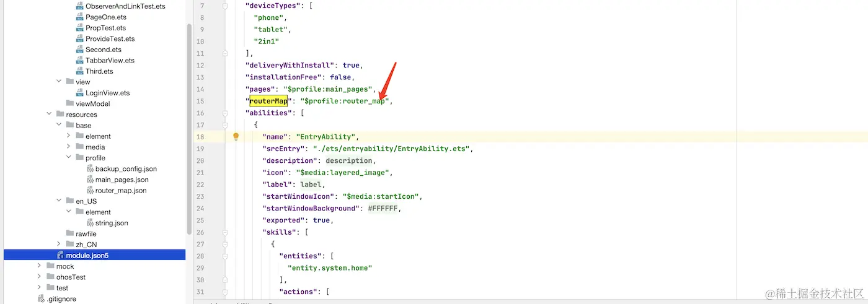Click the rawfile folder icon
The image size is (868, 304).
click(70, 233)
